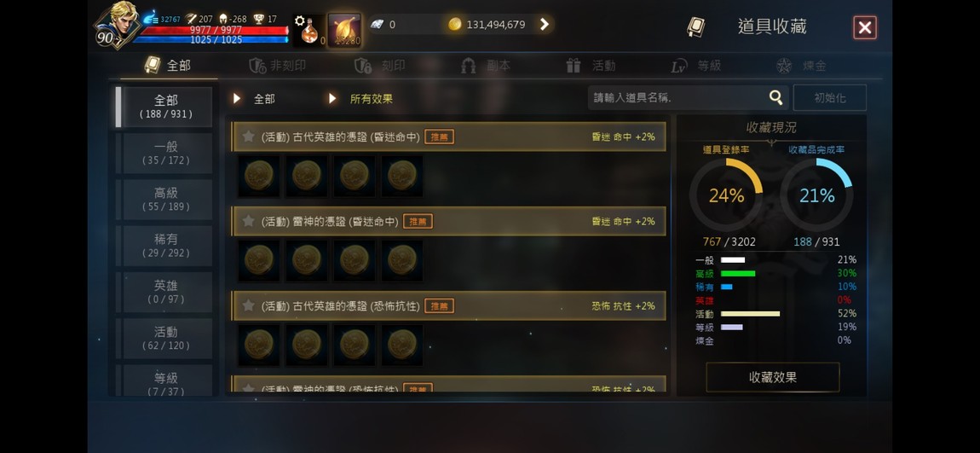
Task: Click the gold coin currency icon
Action: 455,25
